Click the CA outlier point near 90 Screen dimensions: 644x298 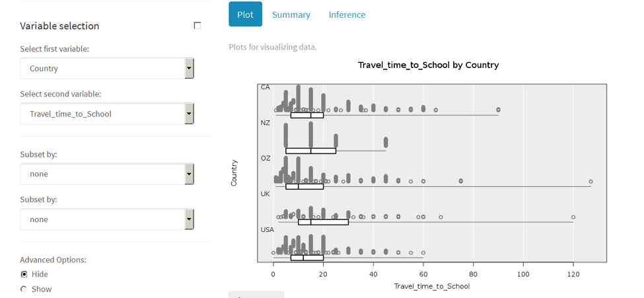click(x=498, y=110)
